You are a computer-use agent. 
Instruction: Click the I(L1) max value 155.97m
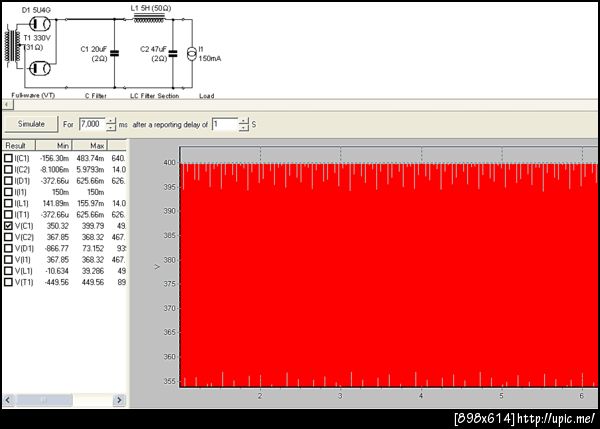point(90,203)
